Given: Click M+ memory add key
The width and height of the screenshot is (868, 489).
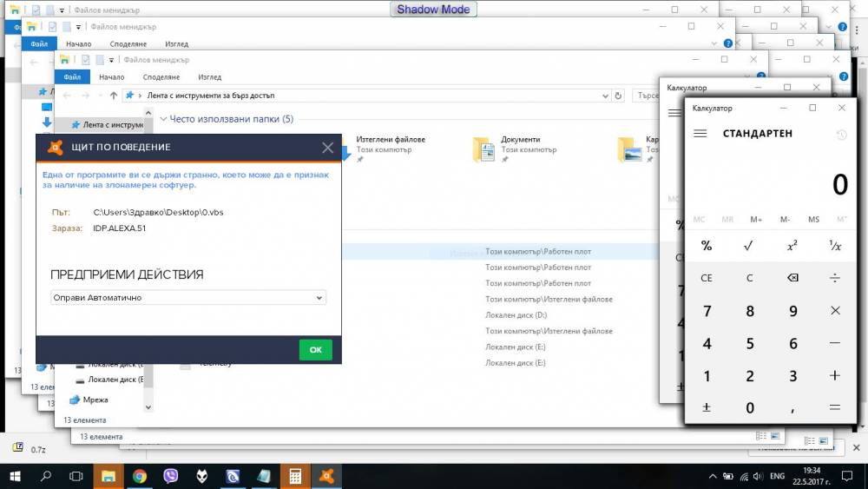Looking at the screenshot, I should coord(756,219).
